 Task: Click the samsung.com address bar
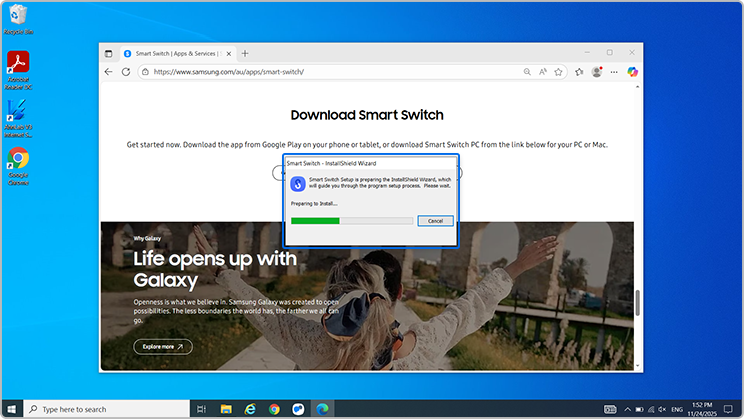coord(330,72)
